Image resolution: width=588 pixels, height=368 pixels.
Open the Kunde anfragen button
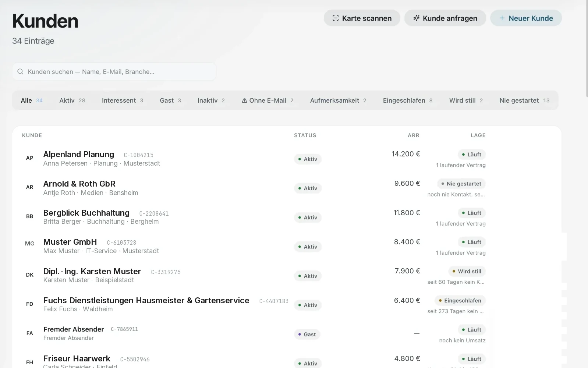pos(445,18)
